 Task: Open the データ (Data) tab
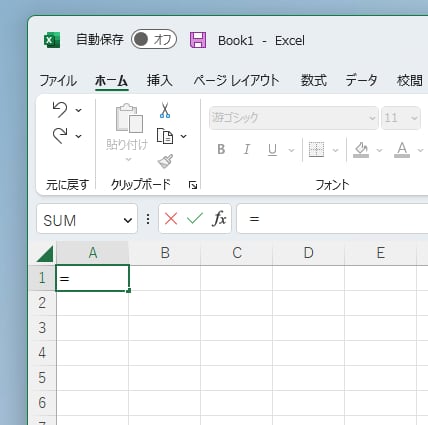(x=361, y=81)
